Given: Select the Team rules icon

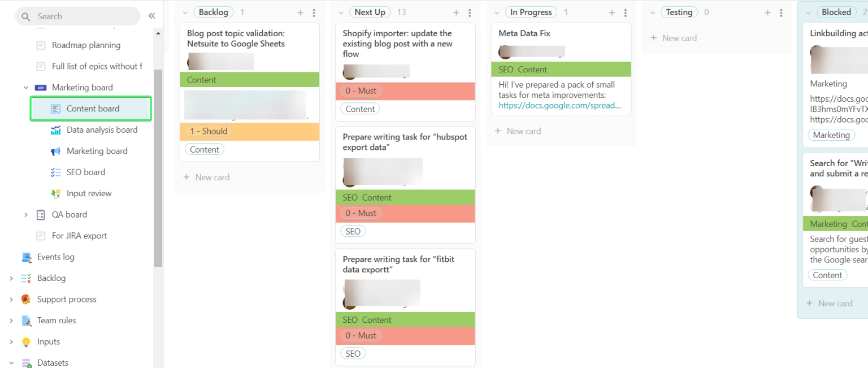Looking at the screenshot, I should (x=25, y=320).
